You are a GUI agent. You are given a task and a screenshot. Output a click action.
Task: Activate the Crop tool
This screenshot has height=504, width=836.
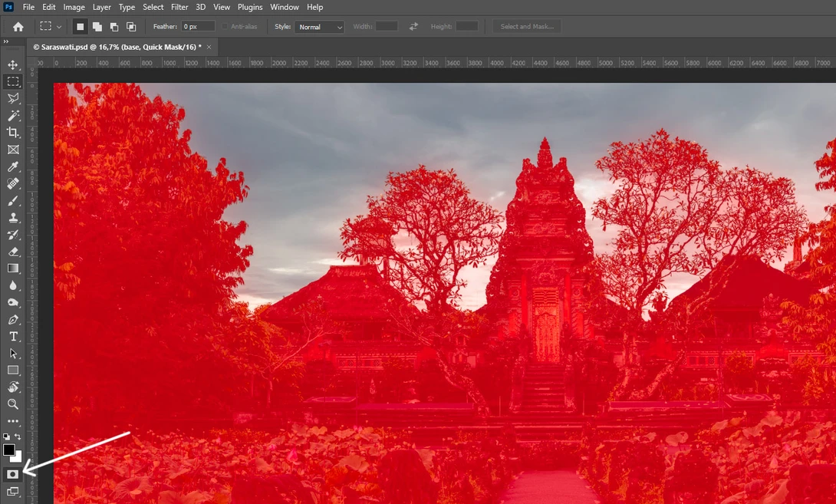click(13, 132)
